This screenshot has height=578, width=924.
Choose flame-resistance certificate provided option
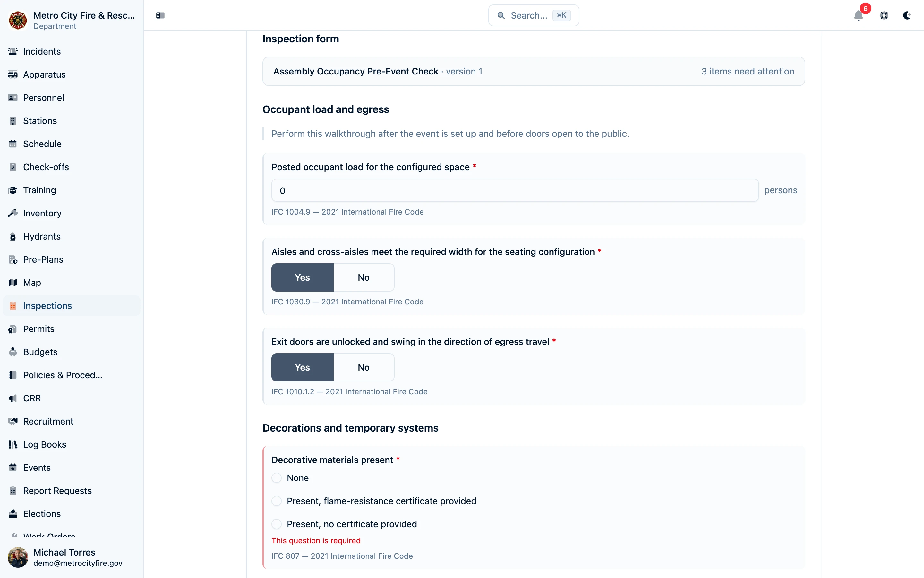277,501
